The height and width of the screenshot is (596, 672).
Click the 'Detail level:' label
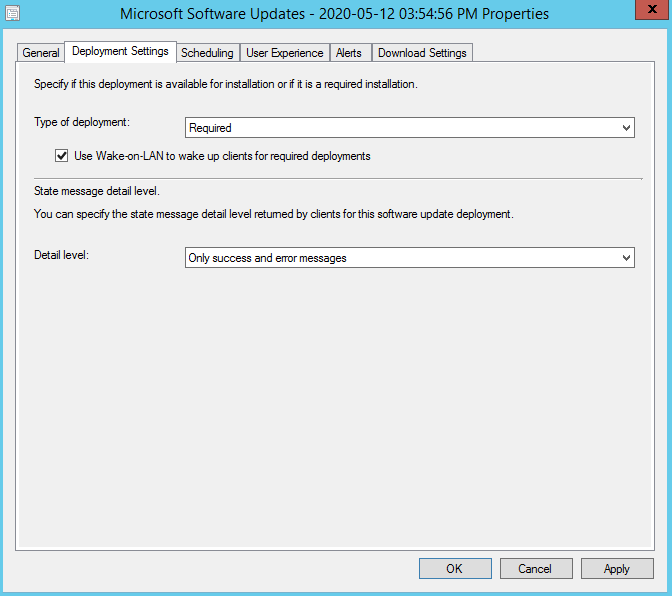[x=61, y=255]
